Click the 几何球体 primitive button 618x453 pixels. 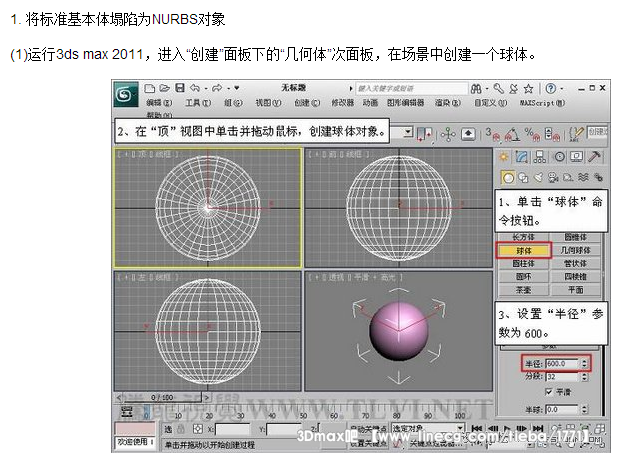click(575, 250)
